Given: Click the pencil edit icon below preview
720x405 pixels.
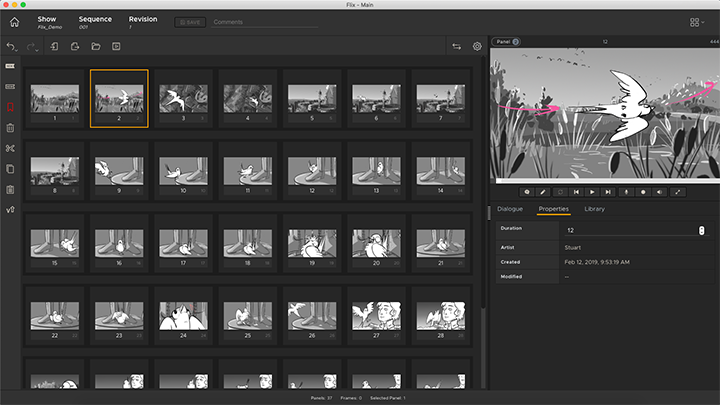Looking at the screenshot, I should (544, 191).
